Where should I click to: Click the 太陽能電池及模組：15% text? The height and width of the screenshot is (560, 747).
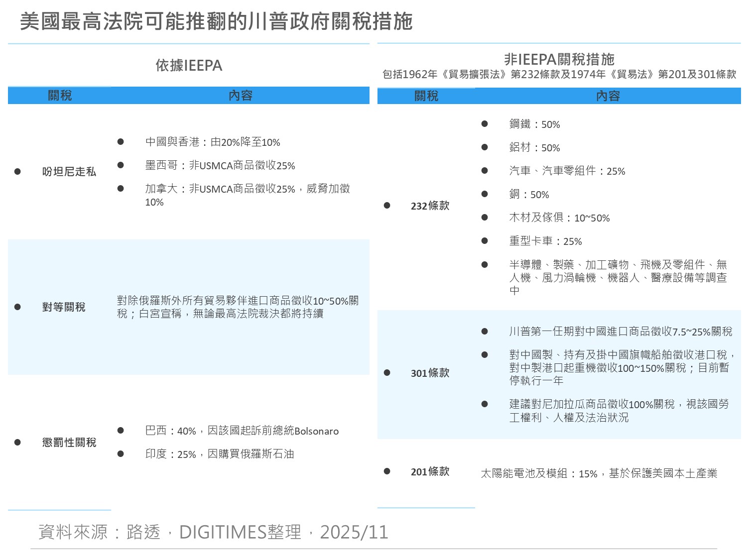pos(599,474)
